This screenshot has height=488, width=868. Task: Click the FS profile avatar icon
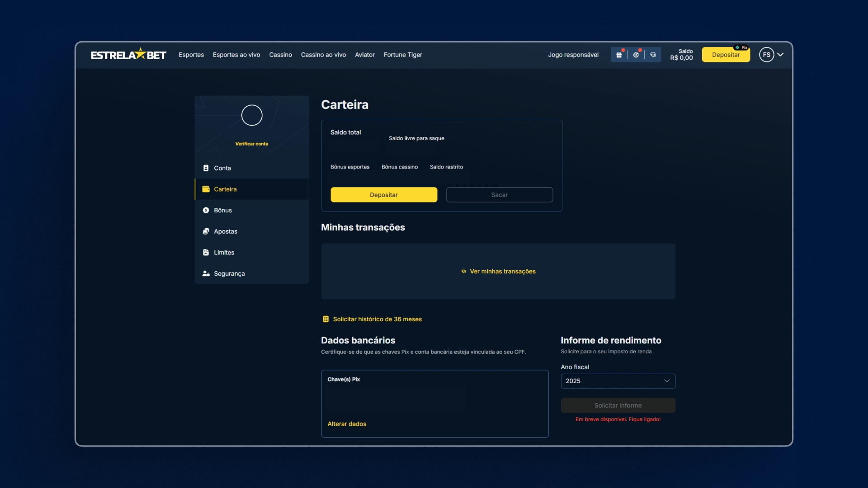pos(766,55)
